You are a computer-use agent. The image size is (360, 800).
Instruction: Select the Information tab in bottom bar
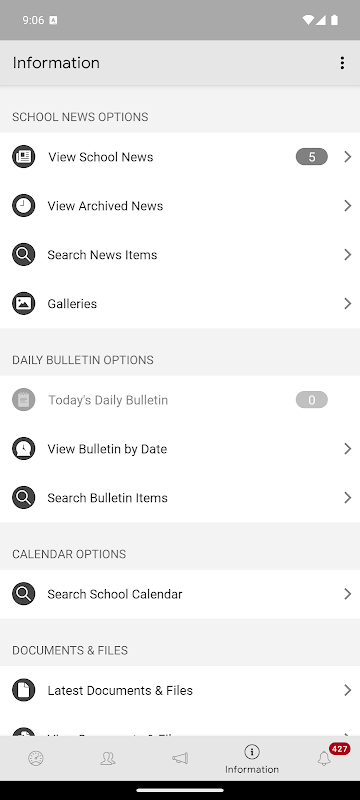(x=252, y=759)
